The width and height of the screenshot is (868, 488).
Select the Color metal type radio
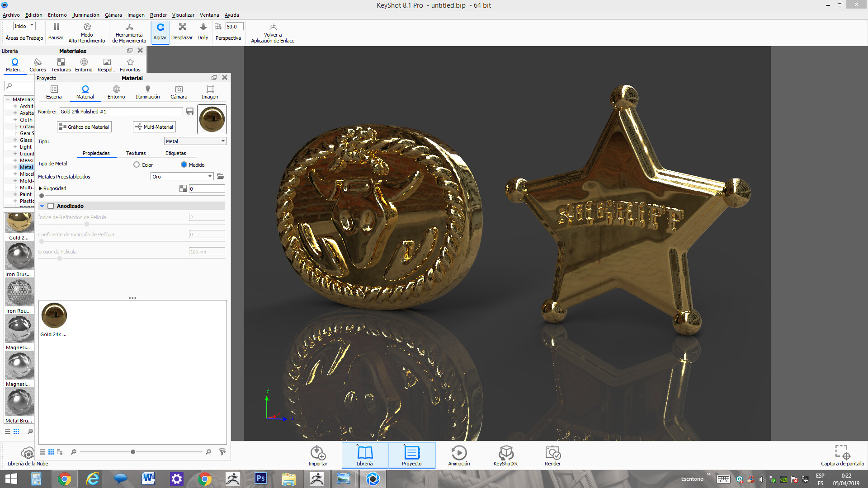click(x=137, y=165)
